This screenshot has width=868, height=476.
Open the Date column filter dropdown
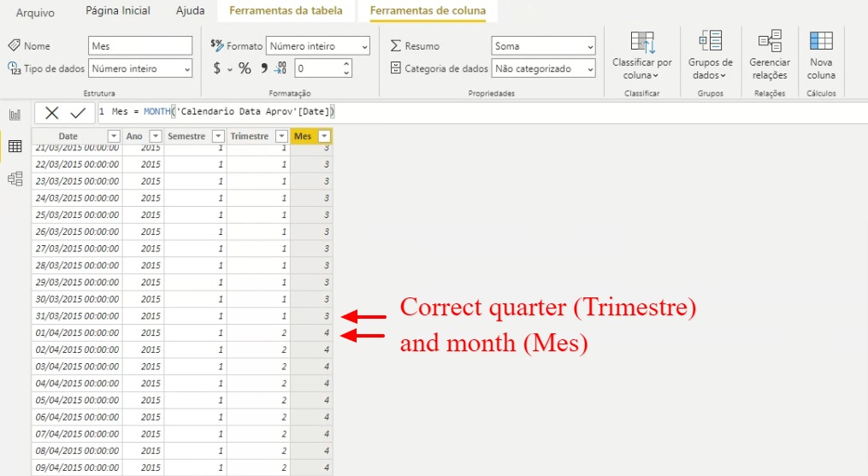click(114, 136)
